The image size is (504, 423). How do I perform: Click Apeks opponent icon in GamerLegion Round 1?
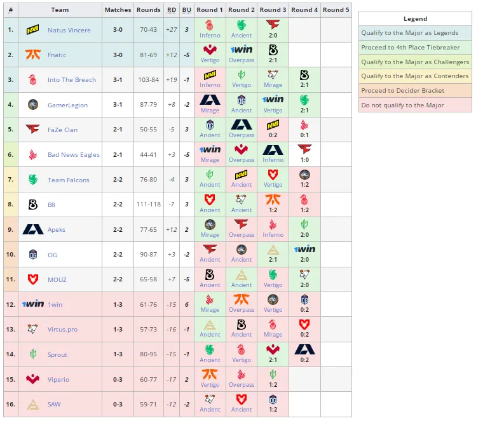[x=210, y=100]
